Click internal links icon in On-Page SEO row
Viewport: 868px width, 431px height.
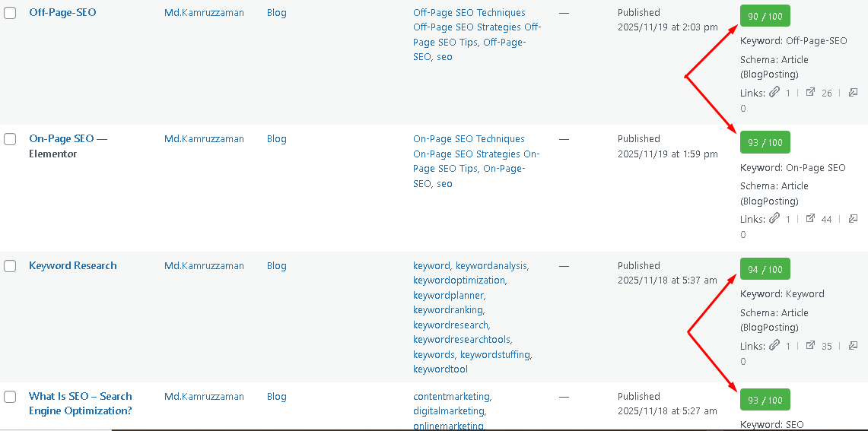point(774,218)
